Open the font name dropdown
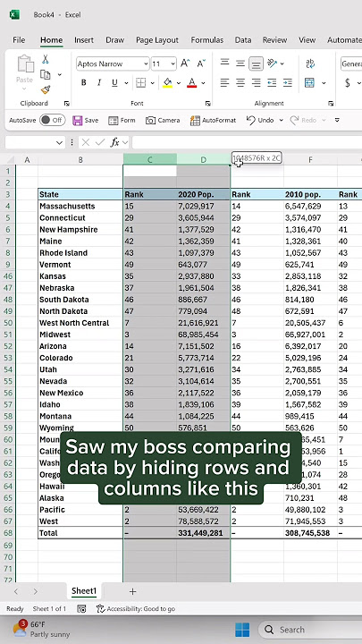This screenshot has height=644, width=362. (146, 64)
